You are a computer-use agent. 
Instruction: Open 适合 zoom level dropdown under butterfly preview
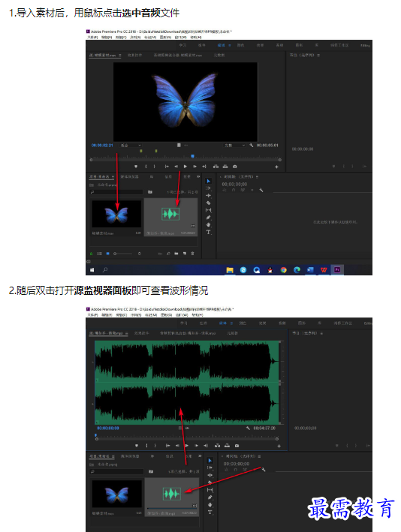pos(131,146)
